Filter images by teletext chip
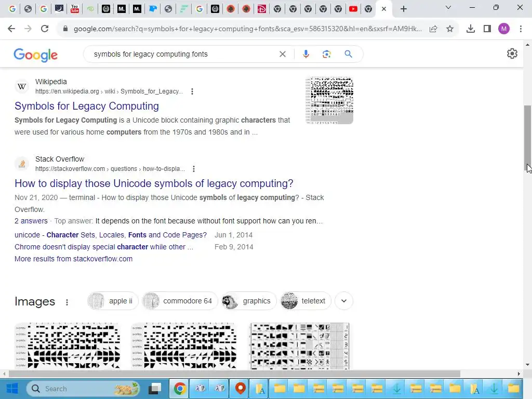 (305, 301)
